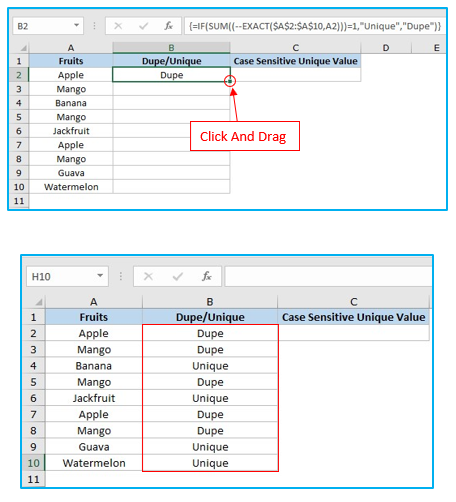Click the select-all triangle in the top spreadsheet
This screenshot has height=502, width=456.
tap(23, 48)
